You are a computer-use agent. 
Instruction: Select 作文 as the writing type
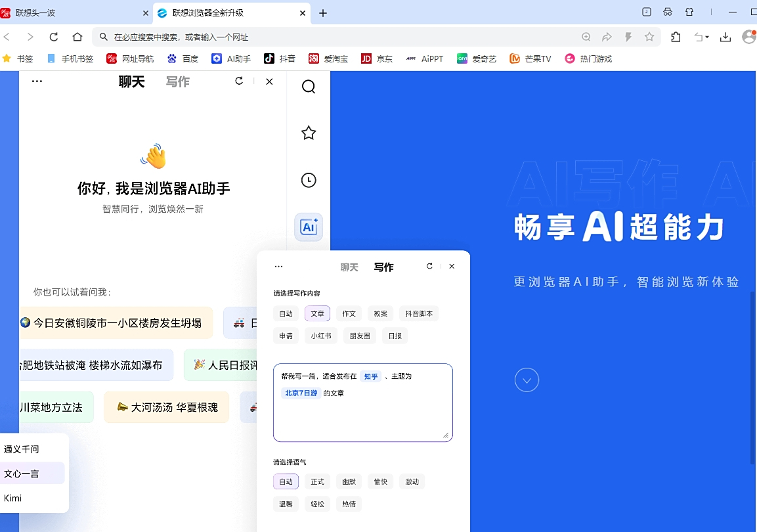(349, 313)
